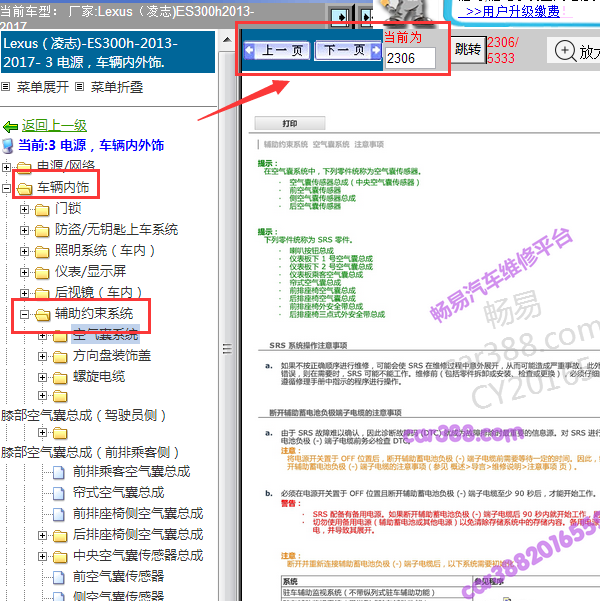Click folder icon for 照明系统（车内）
The image size is (600, 601).
coord(42,251)
